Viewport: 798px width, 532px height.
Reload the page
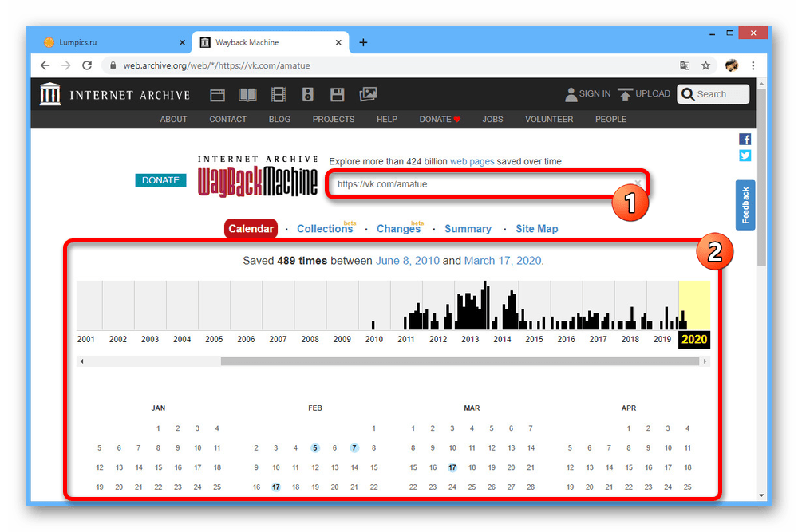click(87, 65)
